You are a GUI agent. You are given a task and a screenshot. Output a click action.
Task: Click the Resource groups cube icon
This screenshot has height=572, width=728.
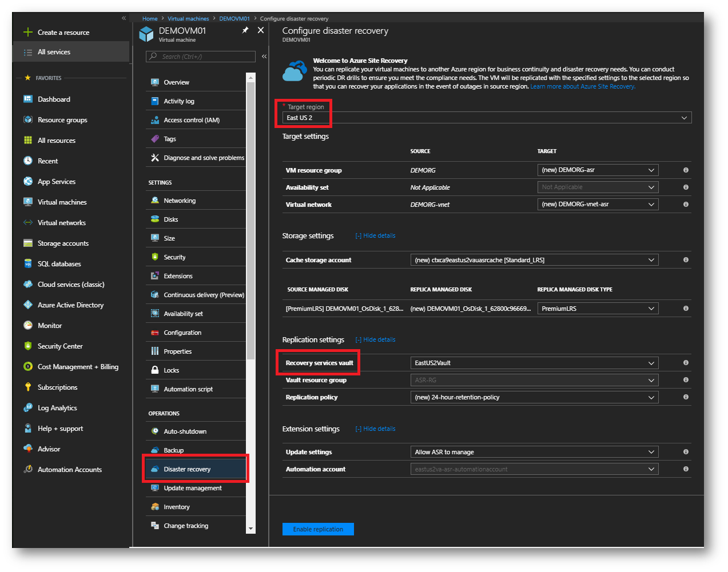27,119
